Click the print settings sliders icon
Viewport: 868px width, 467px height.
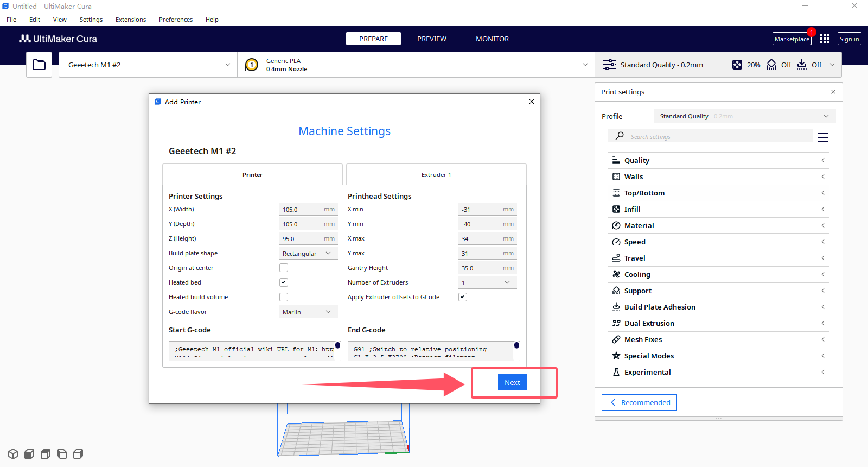click(609, 65)
